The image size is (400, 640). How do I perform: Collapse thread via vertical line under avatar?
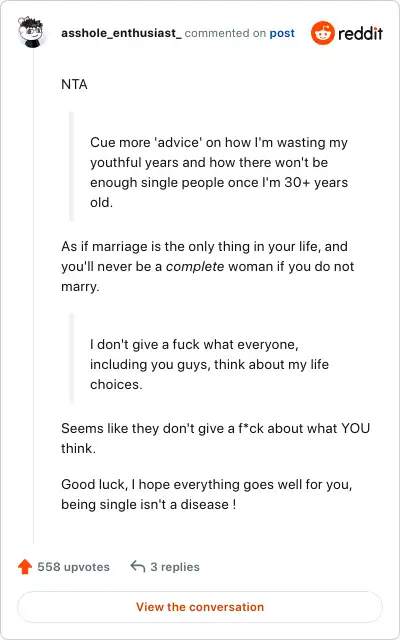(34, 296)
